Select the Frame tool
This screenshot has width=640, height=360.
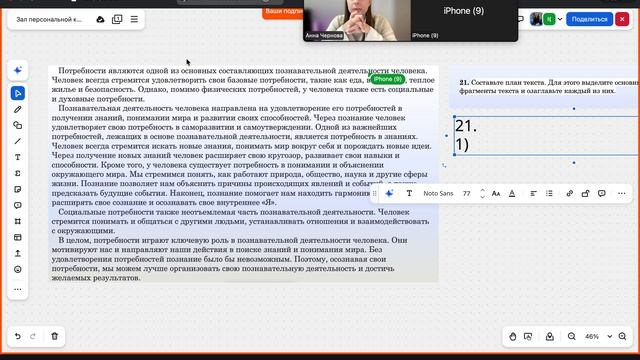coord(18,221)
